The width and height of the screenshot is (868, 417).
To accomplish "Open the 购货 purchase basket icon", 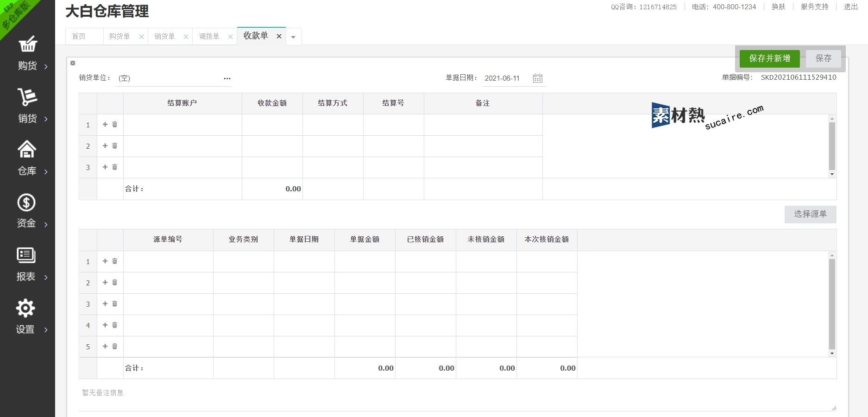I will pyautogui.click(x=28, y=44).
